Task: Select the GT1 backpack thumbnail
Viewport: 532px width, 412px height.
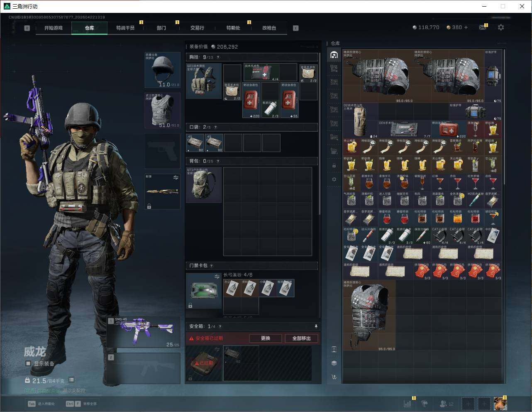Action: [203, 185]
